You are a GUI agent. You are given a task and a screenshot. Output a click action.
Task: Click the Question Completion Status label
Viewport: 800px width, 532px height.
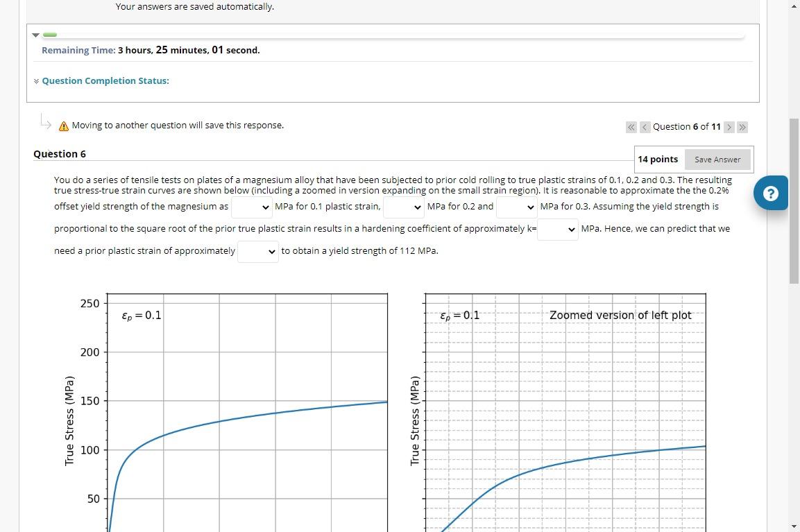point(105,80)
